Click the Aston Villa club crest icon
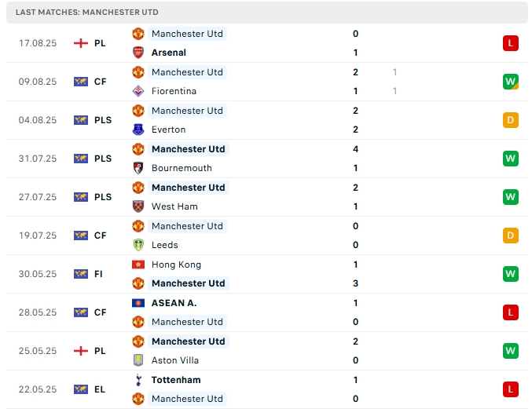532x409 pixels. click(x=138, y=360)
